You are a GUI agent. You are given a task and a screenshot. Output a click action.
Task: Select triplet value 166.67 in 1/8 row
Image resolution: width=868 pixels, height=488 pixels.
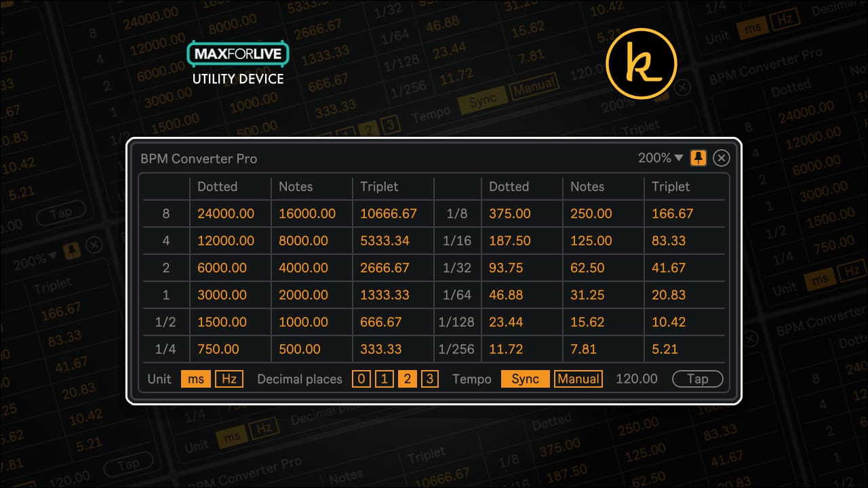pos(673,213)
